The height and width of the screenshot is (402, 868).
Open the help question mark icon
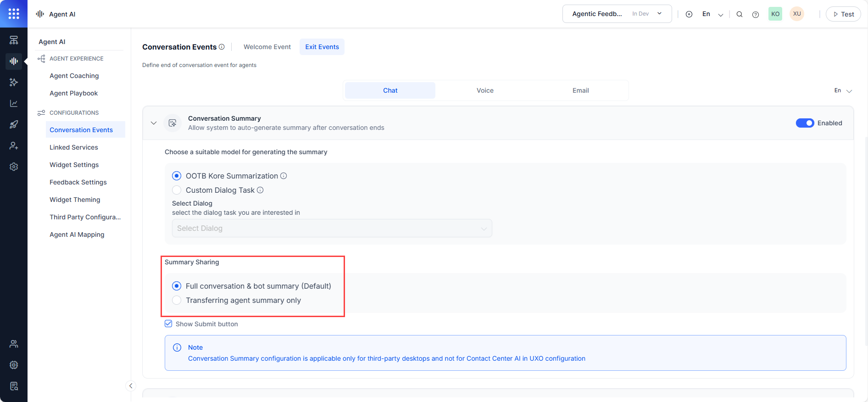tap(756, 14)
